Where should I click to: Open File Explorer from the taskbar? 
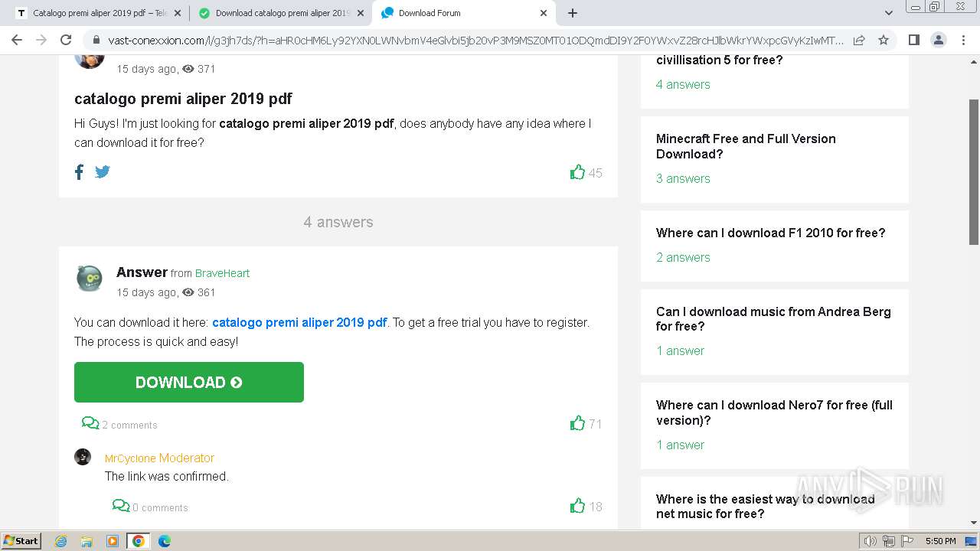(87, 541)
